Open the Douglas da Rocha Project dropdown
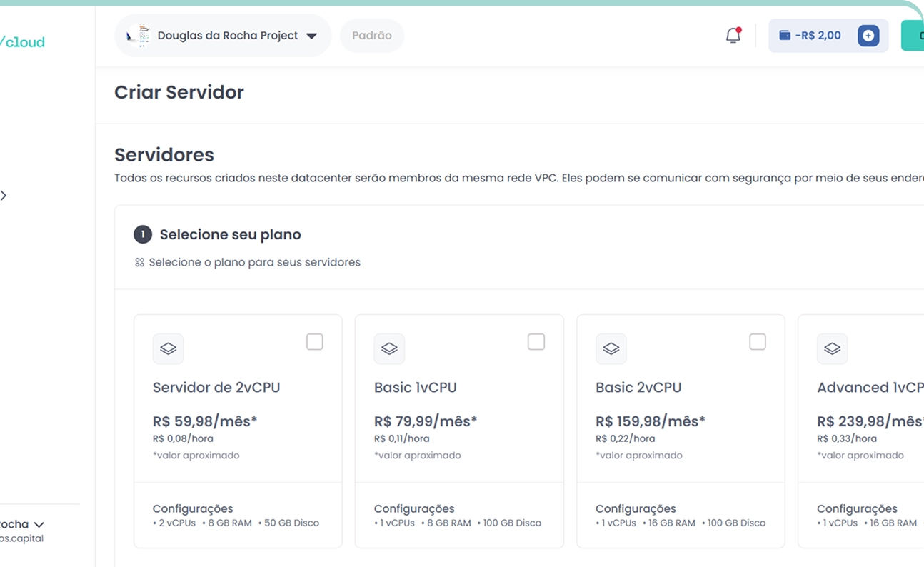924x567 pixels. coord(311,36)
